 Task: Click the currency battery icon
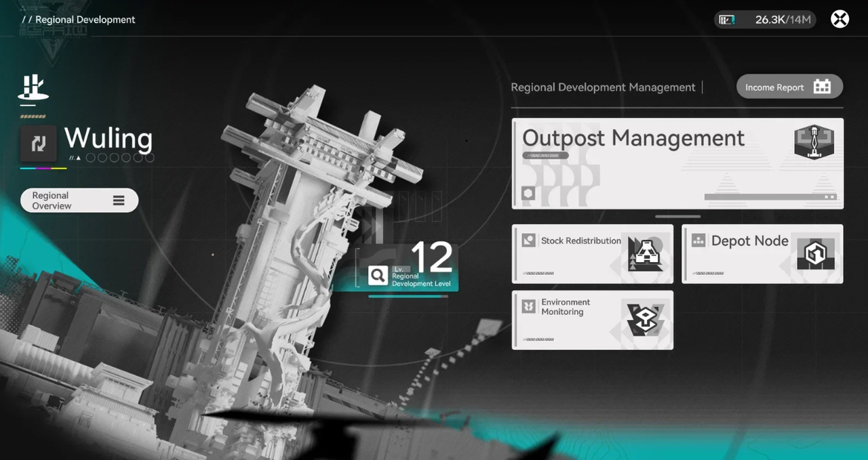(x=727, y=20)
